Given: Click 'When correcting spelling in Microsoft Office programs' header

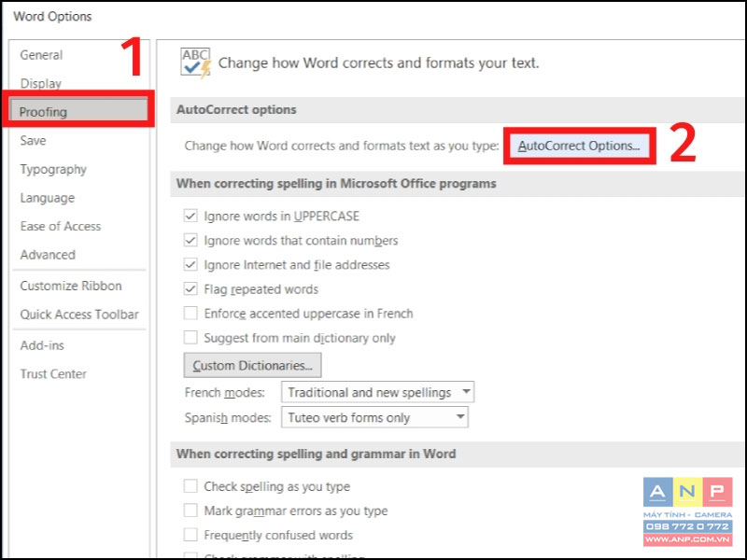Looking at the screenshot, I should (336, 184).
